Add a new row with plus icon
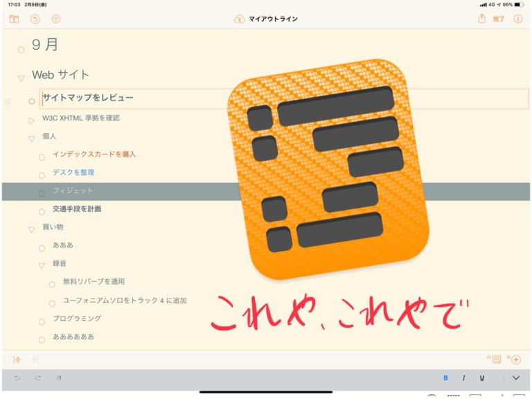 click(x=514, y=360)
